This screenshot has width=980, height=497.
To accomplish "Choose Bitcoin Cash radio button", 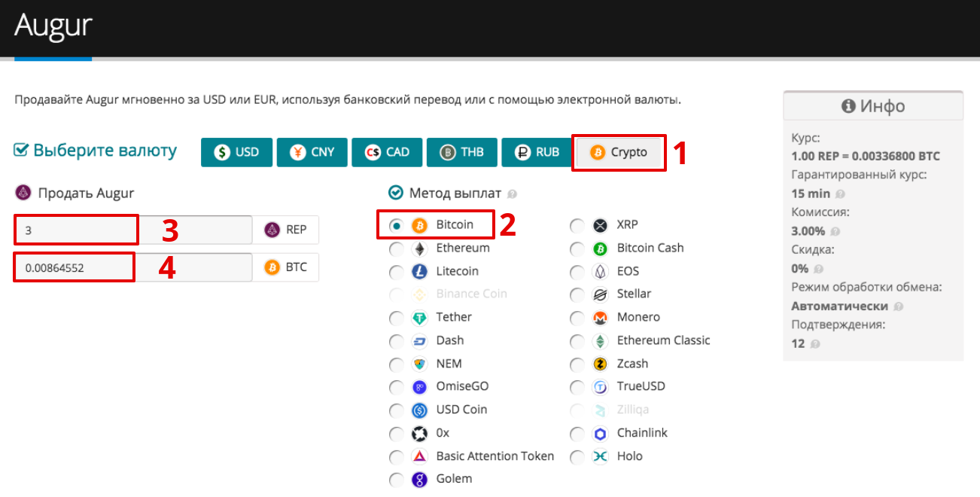I will (x=577, y=248).
